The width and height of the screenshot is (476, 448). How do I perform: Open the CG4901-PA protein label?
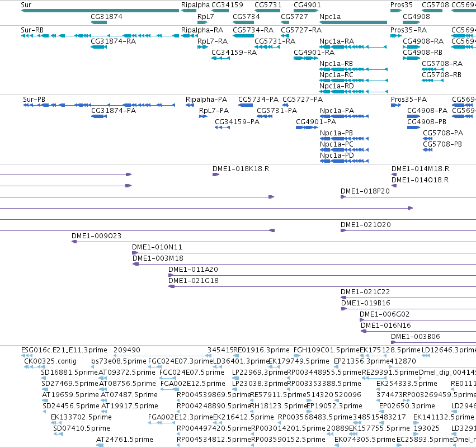[316, 122]
